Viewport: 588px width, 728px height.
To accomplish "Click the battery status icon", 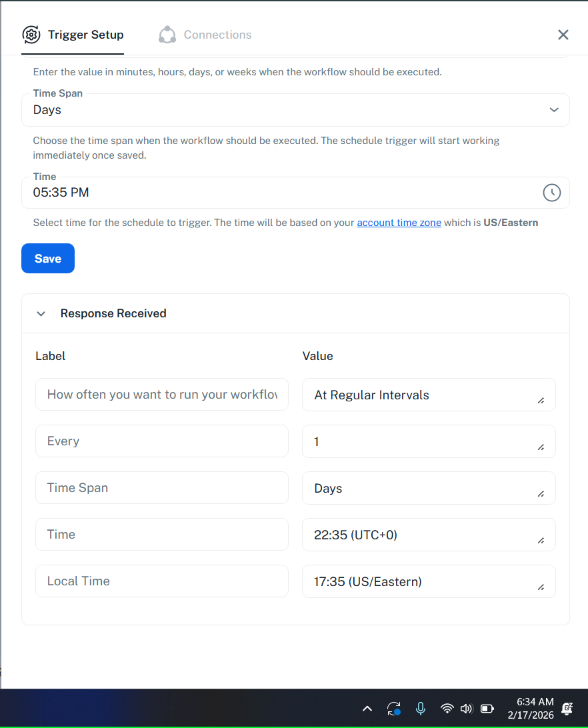I will (x=487, y=708).
